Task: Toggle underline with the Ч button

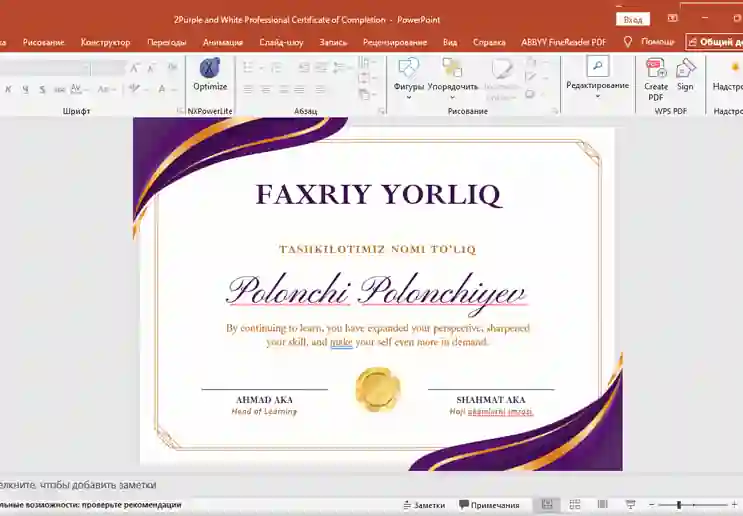Action: coord(25,89)
